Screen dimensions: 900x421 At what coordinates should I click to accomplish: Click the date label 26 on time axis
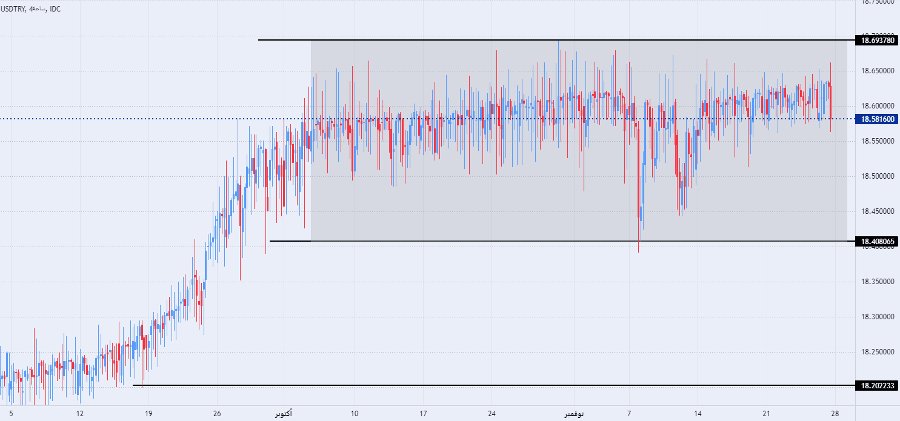pyautogui.click(x=217, y=414)
